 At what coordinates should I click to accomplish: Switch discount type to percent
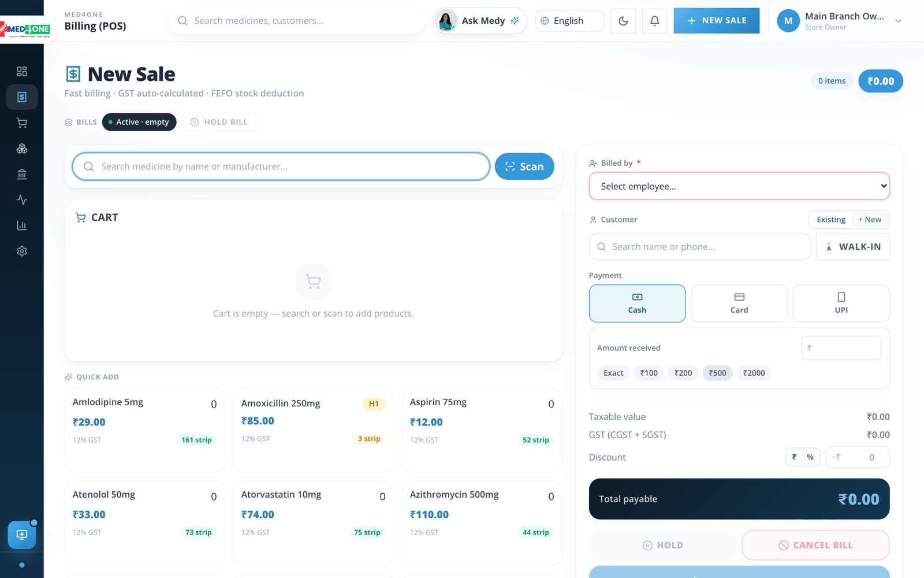pyautogui.click(x=810, y=457)
